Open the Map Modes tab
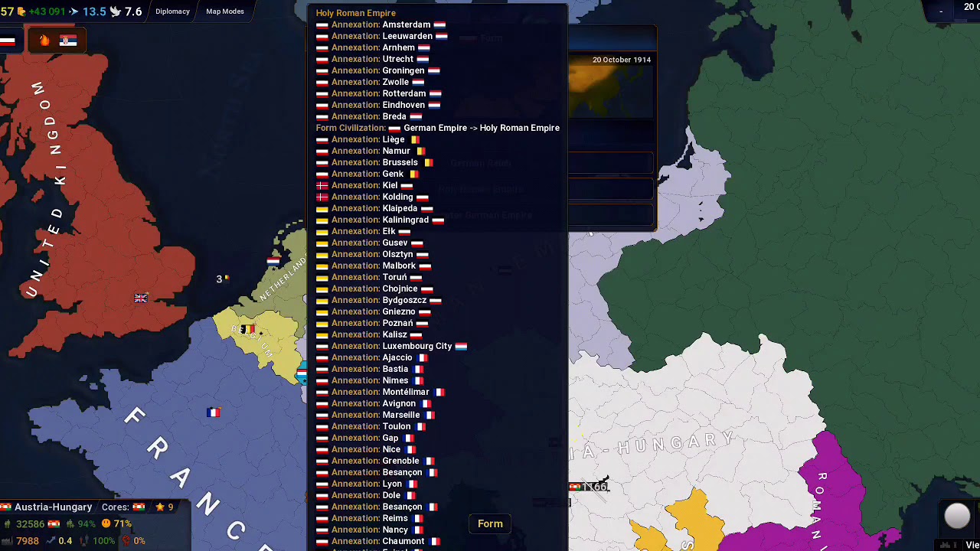 (225, 11)
